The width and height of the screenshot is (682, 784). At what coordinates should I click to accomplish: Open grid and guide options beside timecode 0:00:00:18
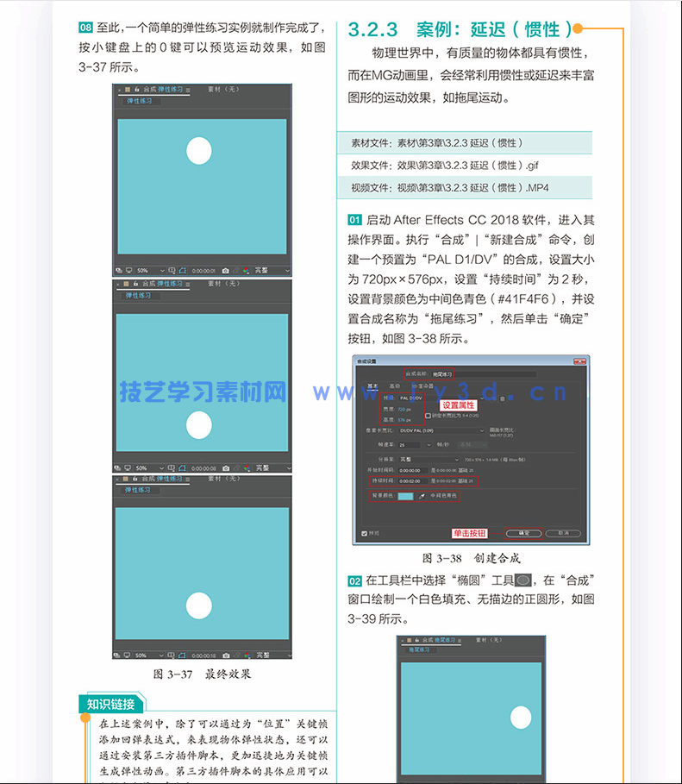pyautogui.click(x=171, y=655)
